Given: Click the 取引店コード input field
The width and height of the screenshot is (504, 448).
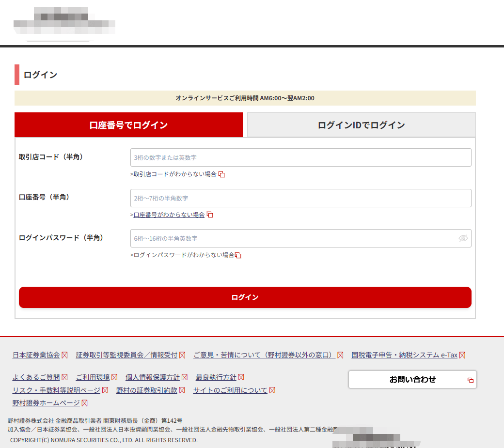Looking at the screenshot, I should click(300, 157).
